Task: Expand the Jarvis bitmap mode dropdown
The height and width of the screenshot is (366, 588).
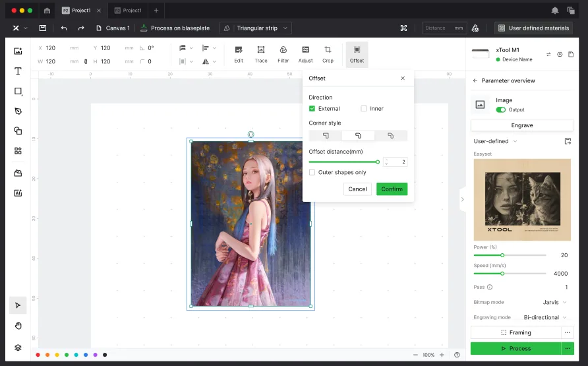Action: 554,302
